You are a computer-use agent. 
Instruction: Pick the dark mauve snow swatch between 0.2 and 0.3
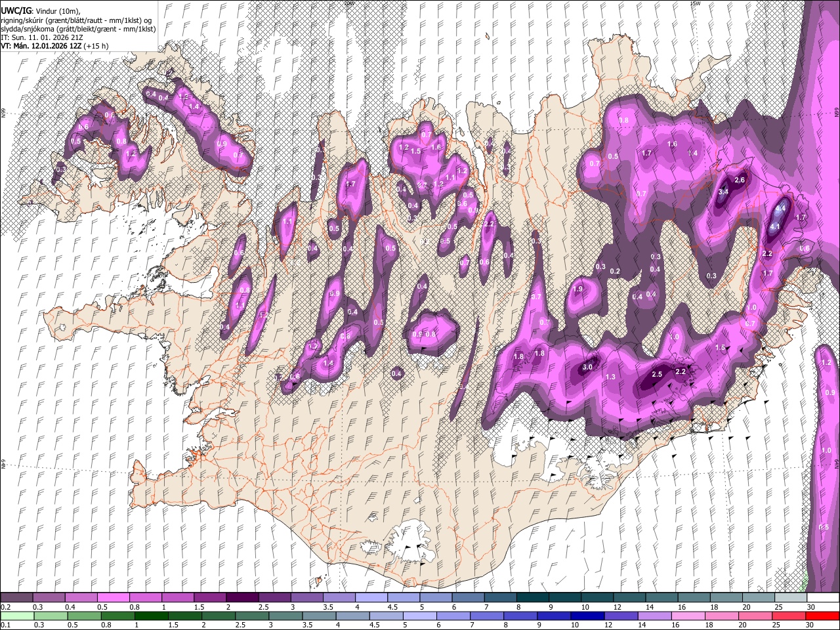click(16, 597)
